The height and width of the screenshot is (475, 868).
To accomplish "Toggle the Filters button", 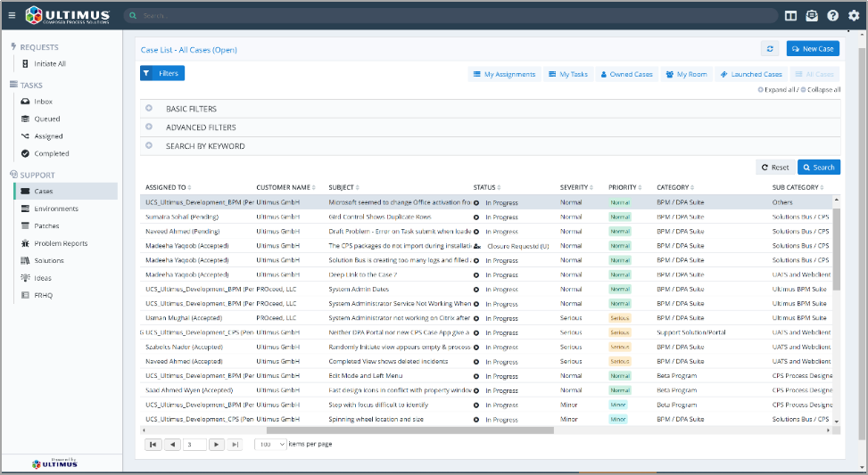I will [x=162, y=73].
